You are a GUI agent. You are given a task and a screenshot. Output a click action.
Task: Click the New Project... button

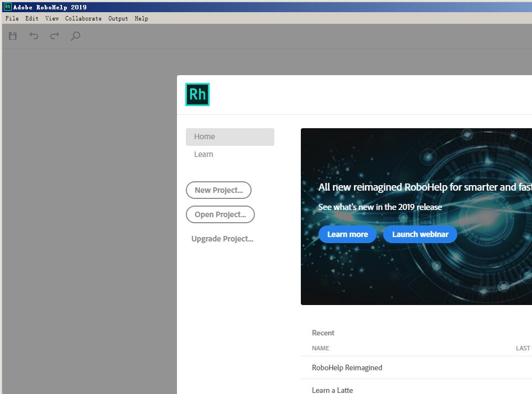click(x=218, y=190)
